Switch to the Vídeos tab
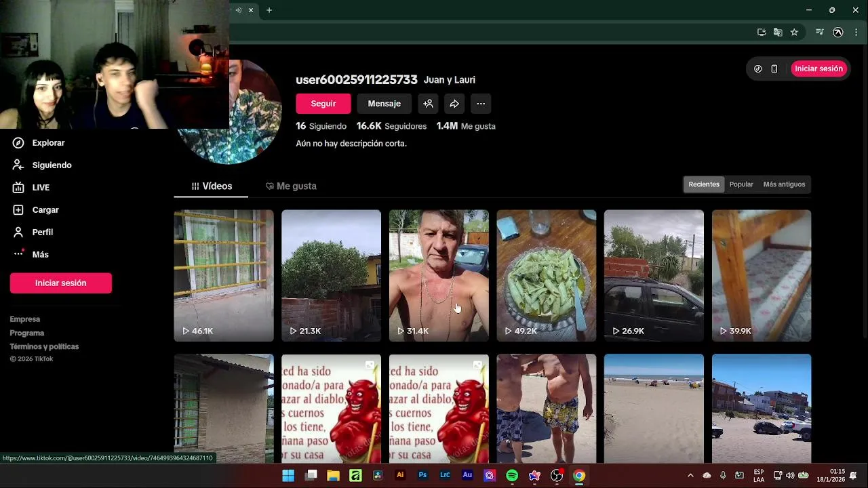 [x=212, y=186]
